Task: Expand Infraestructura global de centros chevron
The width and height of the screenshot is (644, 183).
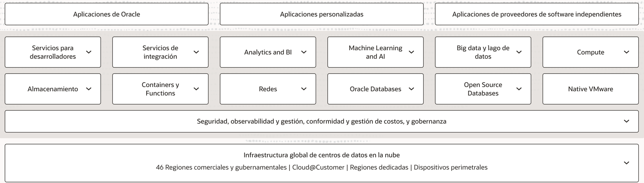Action: [x=627, y=163]
